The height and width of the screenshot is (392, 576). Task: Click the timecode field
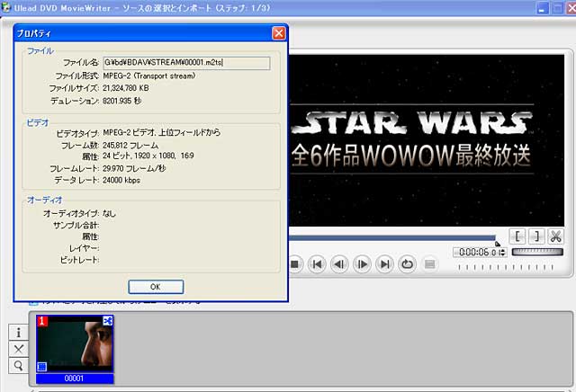(476, 252)
